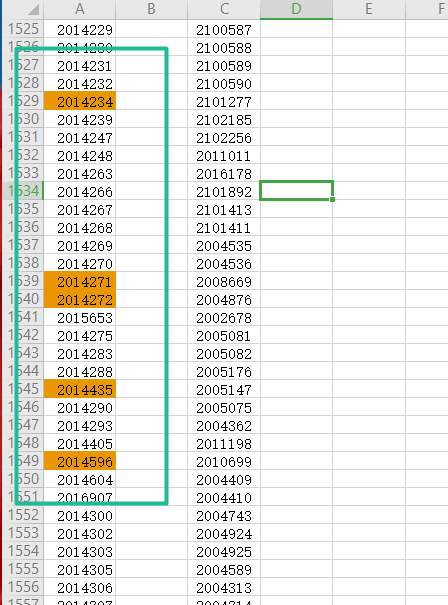Viewport: 448px width, 605px height.
Task: Select column A header
Action: [x=79, y=9]
